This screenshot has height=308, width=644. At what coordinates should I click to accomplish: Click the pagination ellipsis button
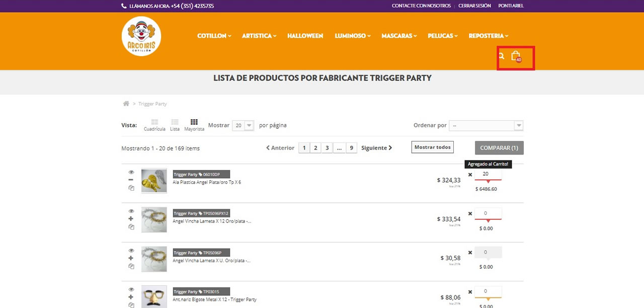pyautogui.click(x=339, y=148)
